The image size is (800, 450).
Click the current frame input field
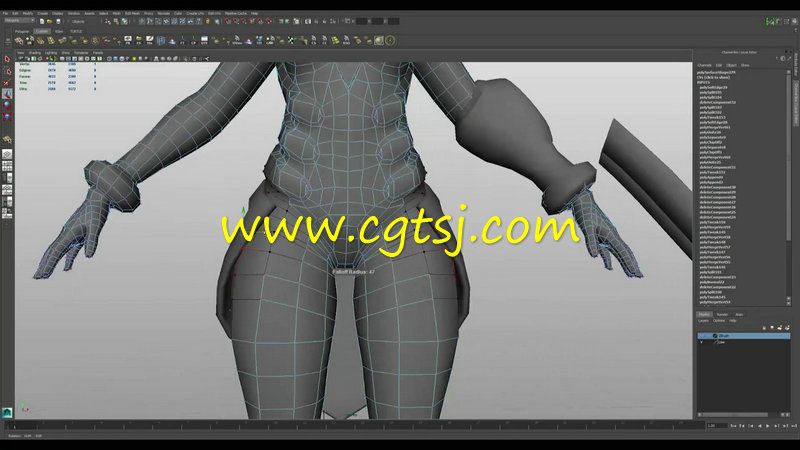[x=717, y=426]
